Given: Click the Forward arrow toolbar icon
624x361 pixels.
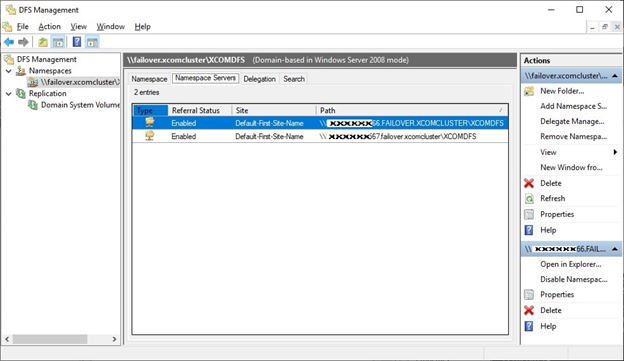Looking at the screenshot, I should tap(23, 42).
